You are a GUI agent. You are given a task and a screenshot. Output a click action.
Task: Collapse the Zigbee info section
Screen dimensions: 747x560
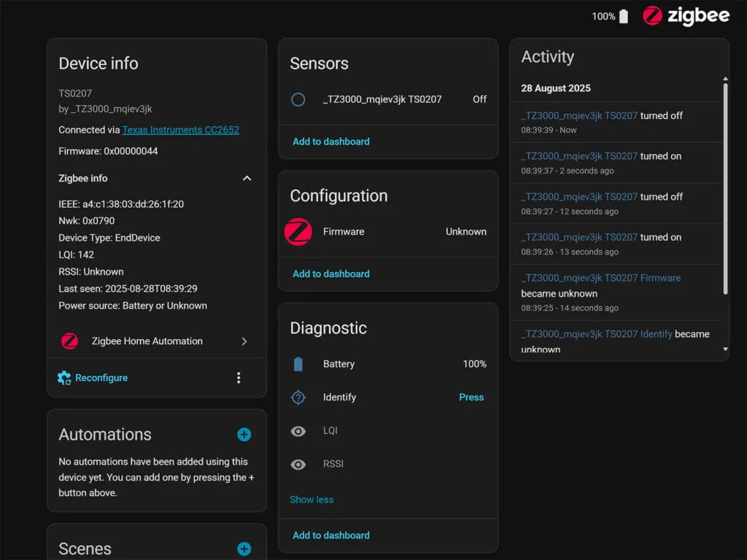tap(247, 179)
